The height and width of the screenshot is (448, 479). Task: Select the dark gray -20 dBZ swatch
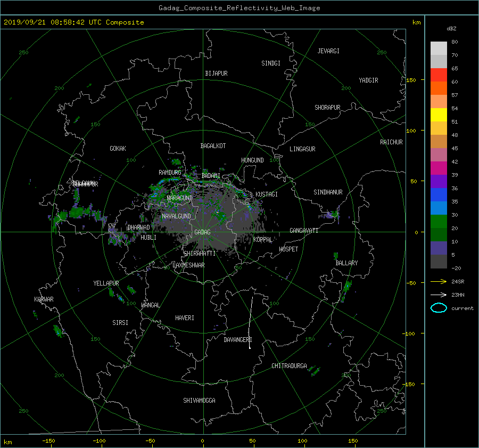point(439,262)
